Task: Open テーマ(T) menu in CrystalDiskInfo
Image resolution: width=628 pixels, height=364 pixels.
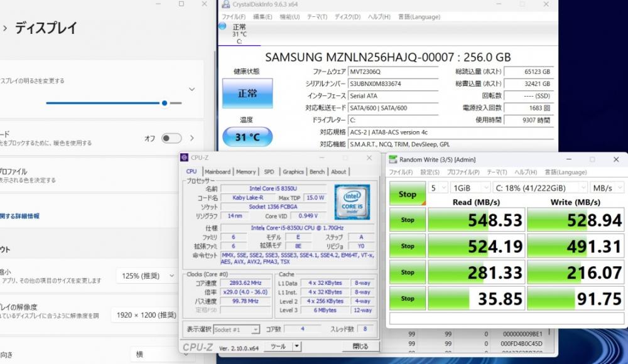Action: 317,17
